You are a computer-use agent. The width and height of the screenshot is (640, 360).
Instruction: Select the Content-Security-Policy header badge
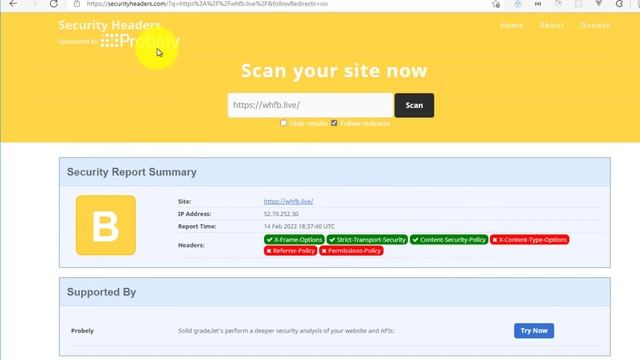pos(449,240)
